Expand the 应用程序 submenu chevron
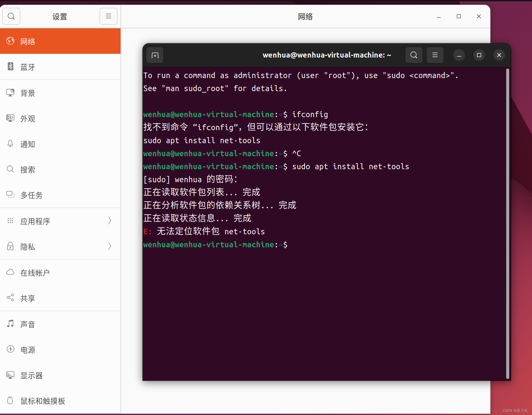Viewport: 532px width, 415px height. point(110,221)
